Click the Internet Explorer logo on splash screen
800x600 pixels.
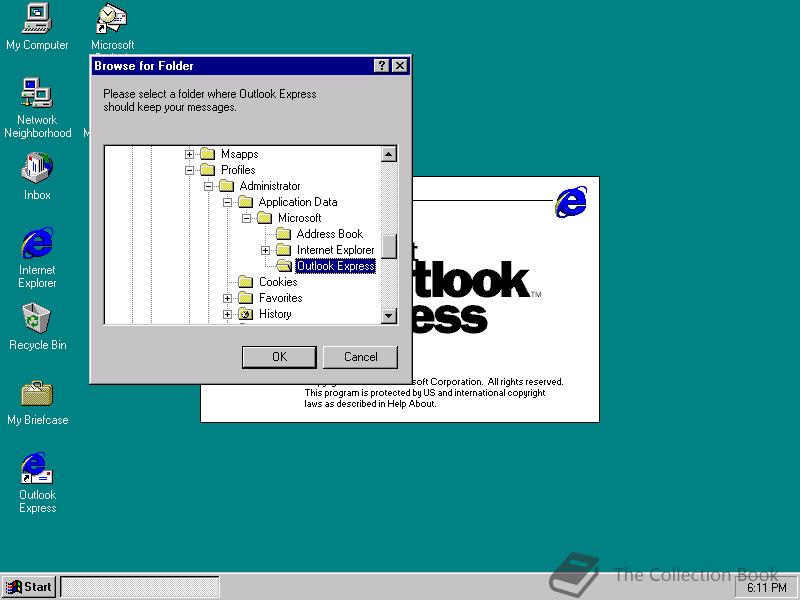[571, 201]
